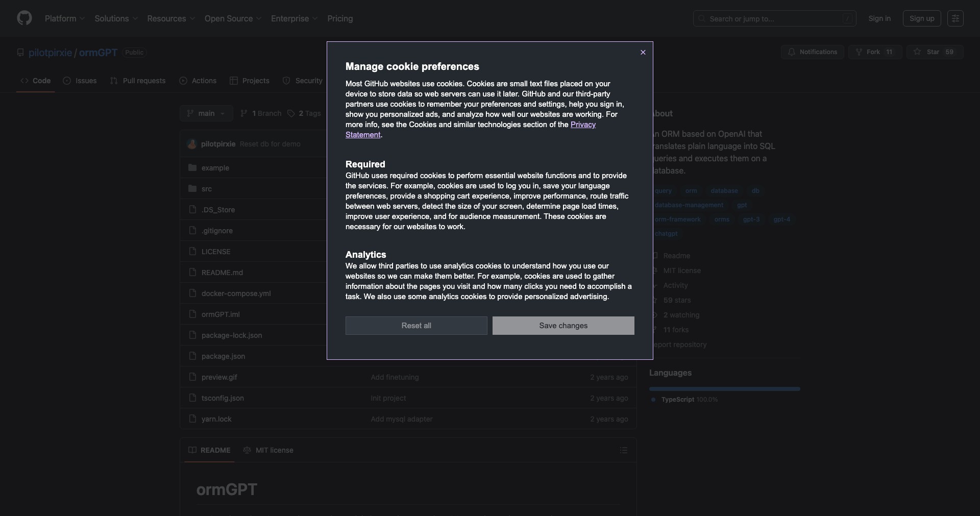Viewport: 980px width, 516px height.
Task: Click the database topic tag
Action: [724, 191]
